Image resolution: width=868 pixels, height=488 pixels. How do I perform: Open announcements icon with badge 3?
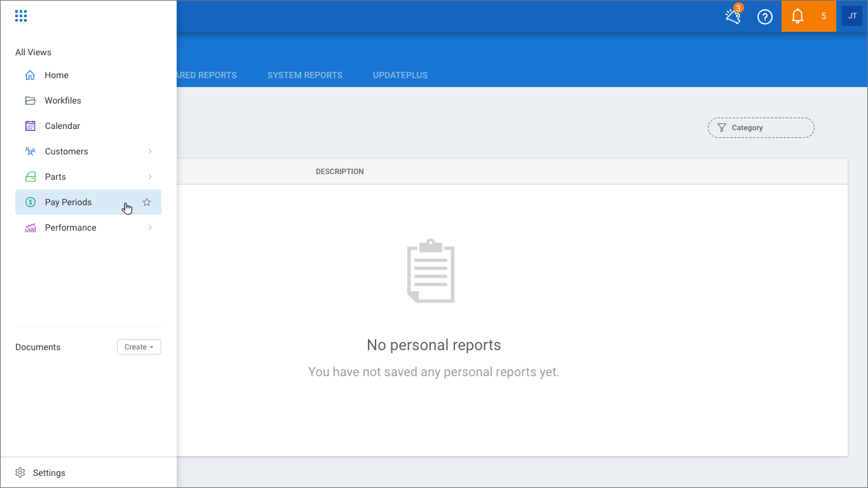point(733,17)
